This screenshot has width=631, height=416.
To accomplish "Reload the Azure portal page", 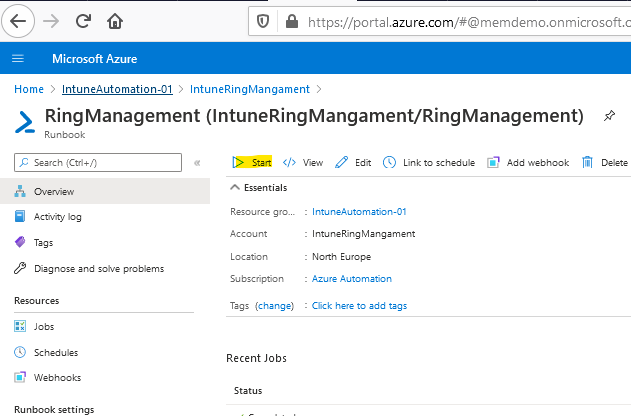I will click(x=83, y=21).
